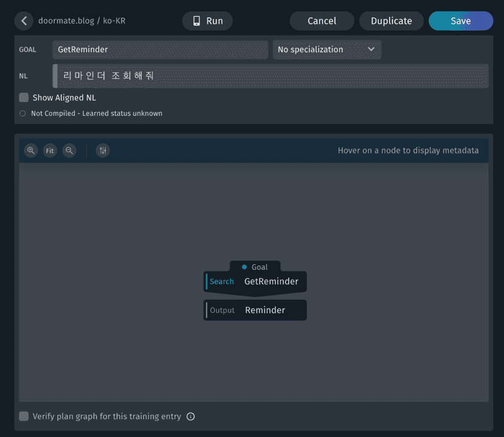The height and width of the screenshot is (437, 504).
Task: Zoom out of the plan graph
Action: (x=70, y=151)
